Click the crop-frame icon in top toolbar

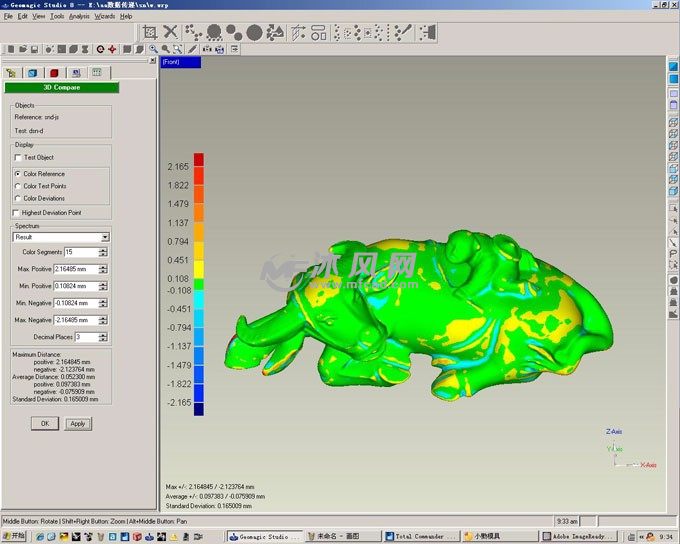(x=150, y=33)
